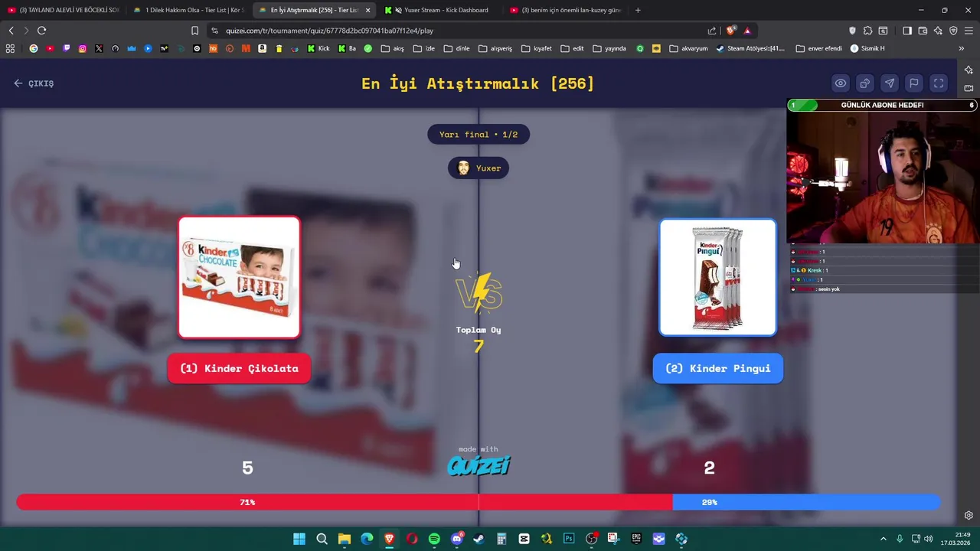Click the share page icon in address bar
This screenshot has height=551, width=980.
click(712, 31)
